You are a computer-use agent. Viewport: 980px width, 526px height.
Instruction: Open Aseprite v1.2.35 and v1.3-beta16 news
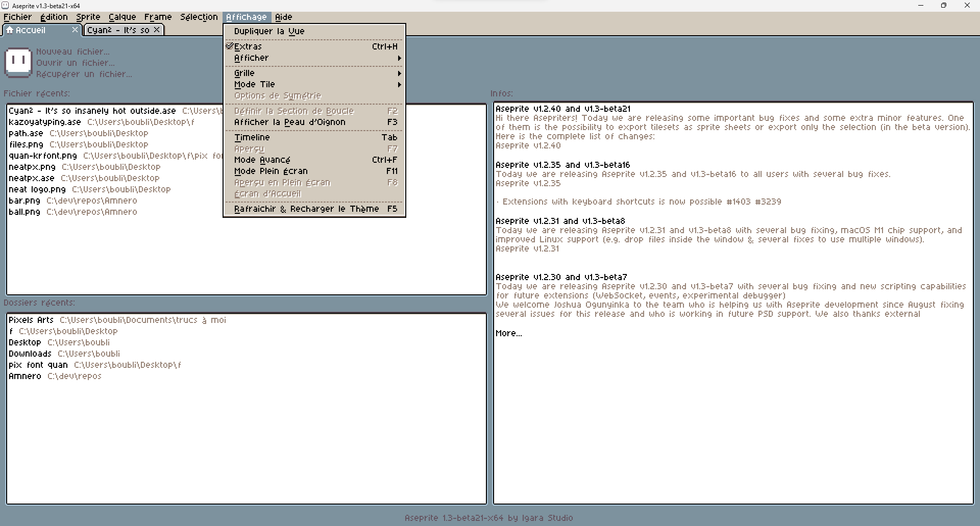(x=563, y=165)
